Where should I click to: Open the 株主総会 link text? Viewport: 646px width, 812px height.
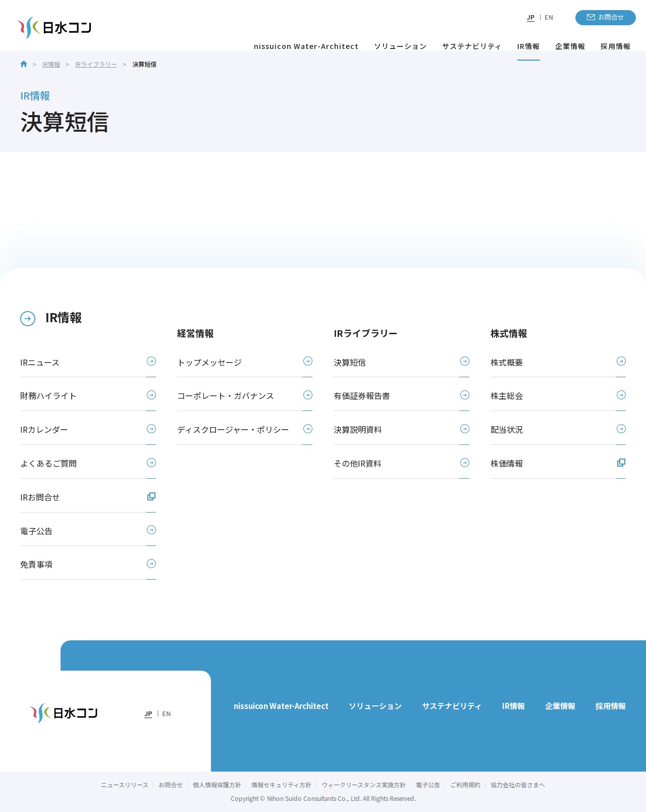[x=507, y=396]
